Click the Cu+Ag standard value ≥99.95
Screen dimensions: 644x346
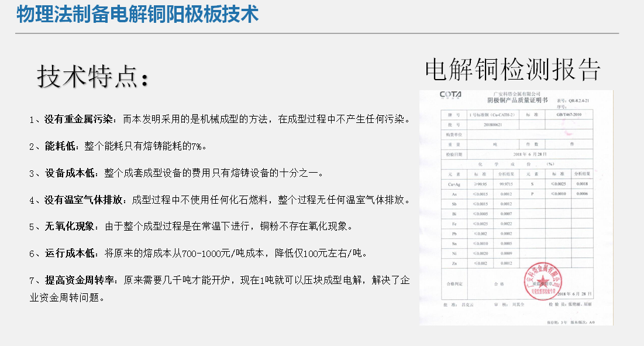pos(480,184)
